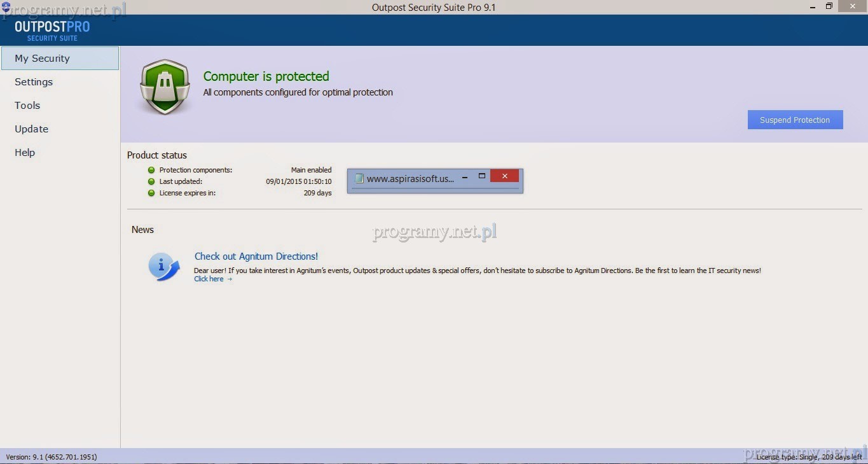
Task: Click the blue info icon under News
Action: pos(164,267)
